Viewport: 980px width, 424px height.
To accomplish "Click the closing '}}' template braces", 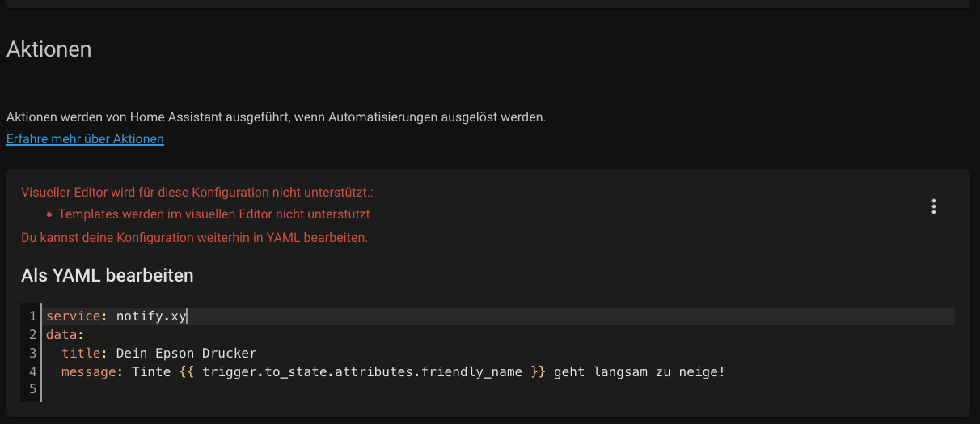I will coord(538,372).
